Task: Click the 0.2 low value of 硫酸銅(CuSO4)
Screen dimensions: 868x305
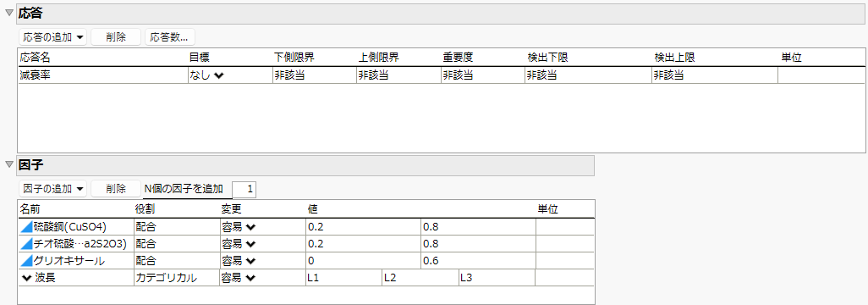Action: pos(363,227)
